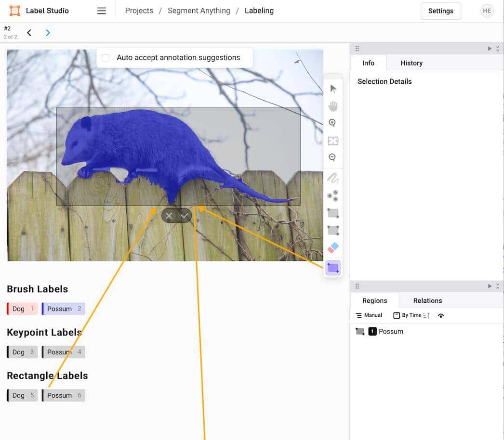Click the zoom out magnifier tool
The width and height of the screenshot is (504, 440).
[x=332, y=157]
